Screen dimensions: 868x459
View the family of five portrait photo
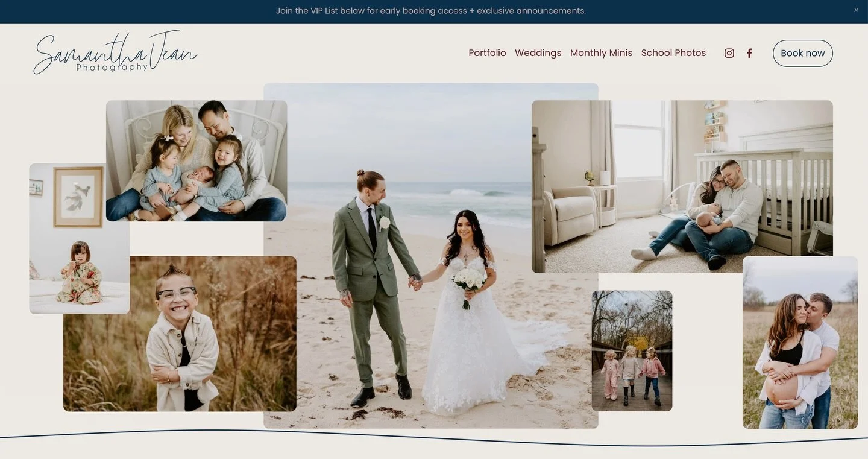tap(196, 160)
